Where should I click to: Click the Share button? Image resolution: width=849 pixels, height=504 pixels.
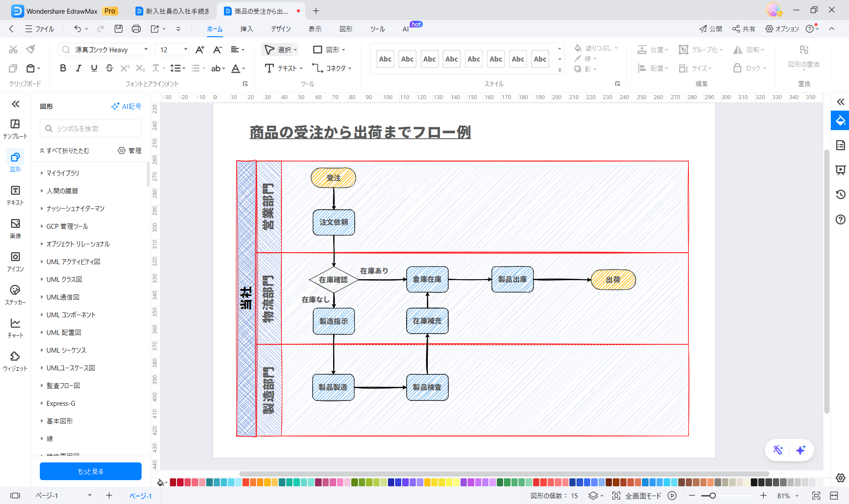coord(743,29)
